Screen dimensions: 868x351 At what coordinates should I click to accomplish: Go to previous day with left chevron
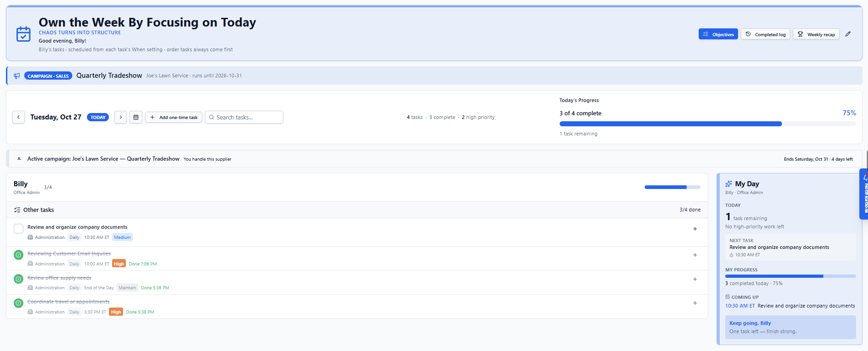pos(18,117)
